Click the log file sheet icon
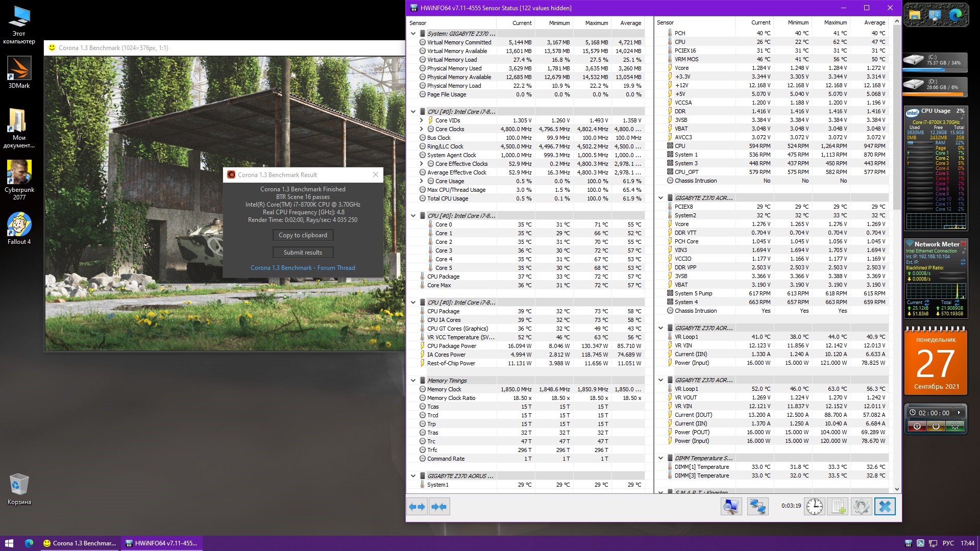This screenshot has height=551, width=980. [838, 507]
